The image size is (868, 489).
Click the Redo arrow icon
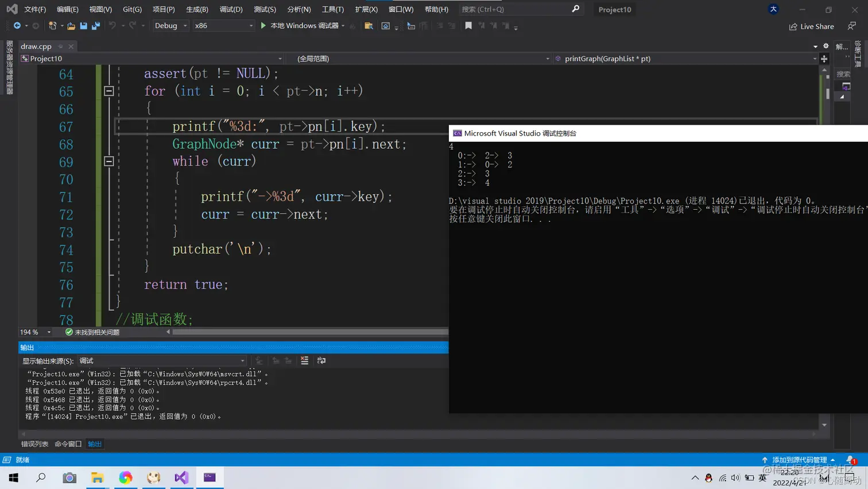(133, 26)
